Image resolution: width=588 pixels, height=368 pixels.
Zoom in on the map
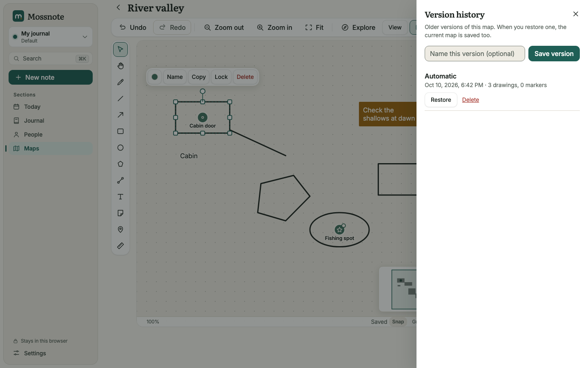[x=274, y=27]
